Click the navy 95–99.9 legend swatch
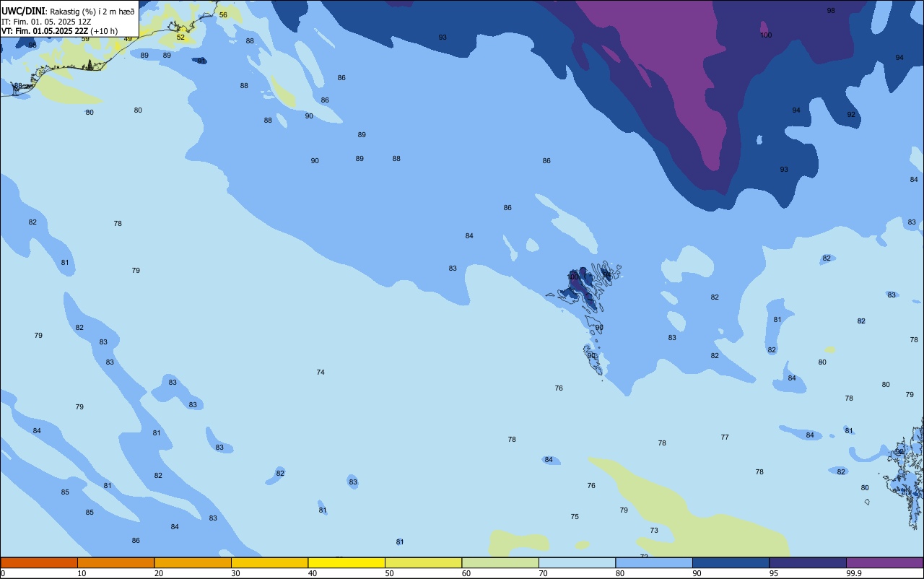924x579 pixels. [x=808, y=562]
